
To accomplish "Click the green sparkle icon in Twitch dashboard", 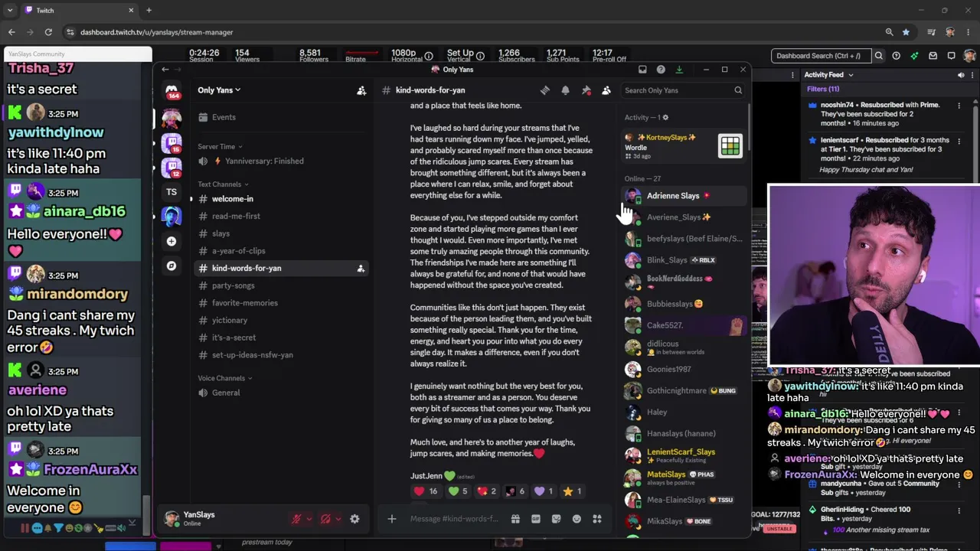I will click(915, 56).
